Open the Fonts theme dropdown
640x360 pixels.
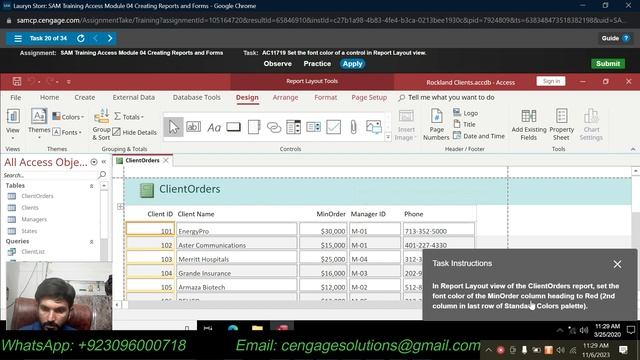[67, 132]
